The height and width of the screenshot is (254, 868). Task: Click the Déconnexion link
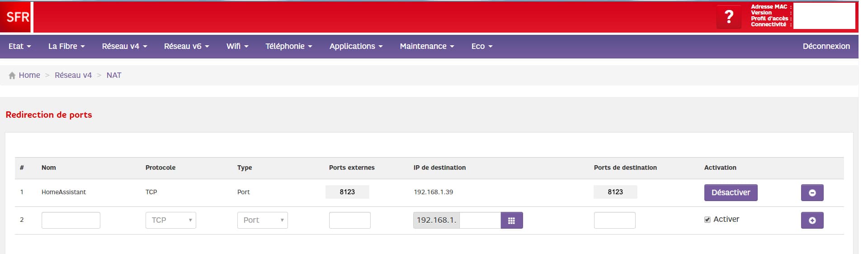[x=826, y=46]
